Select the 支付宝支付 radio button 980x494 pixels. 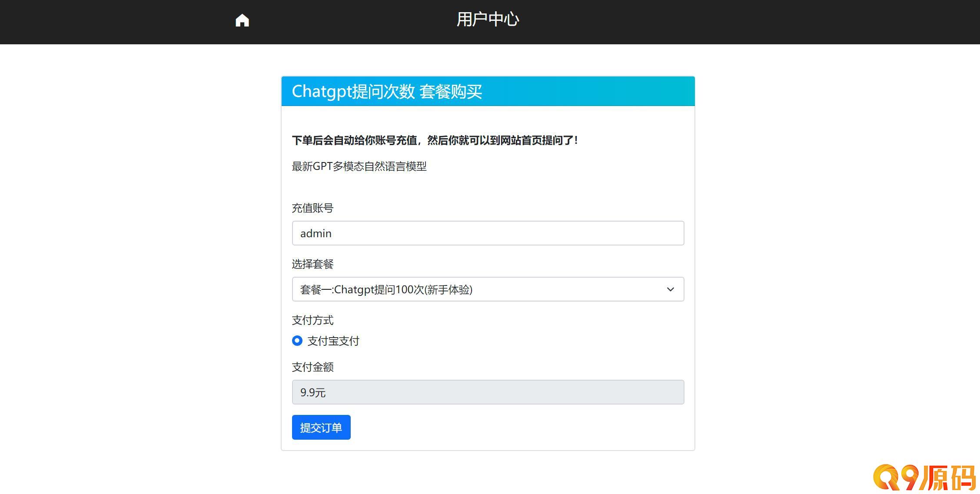pyautogui.click(x=297, y=341)
